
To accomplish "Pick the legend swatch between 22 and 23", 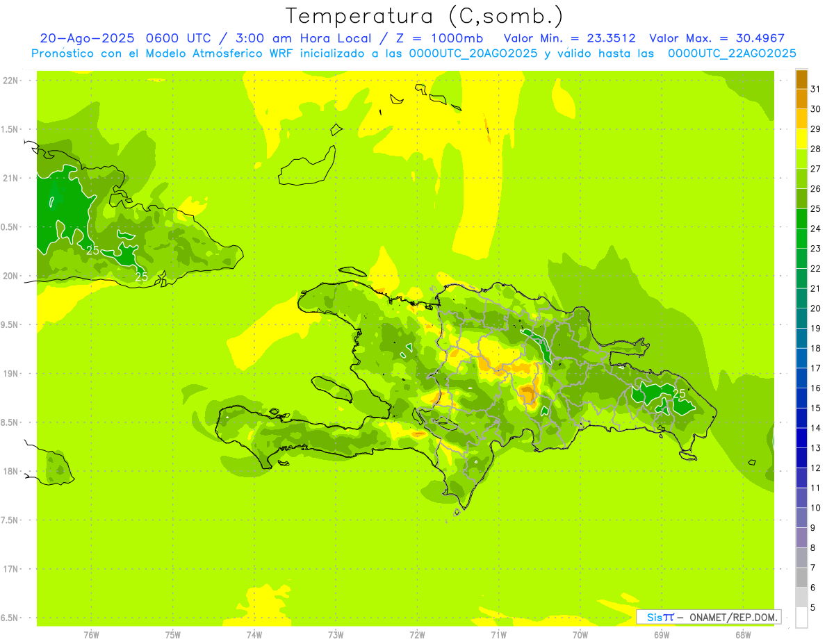I will click(x=801, y=258).
